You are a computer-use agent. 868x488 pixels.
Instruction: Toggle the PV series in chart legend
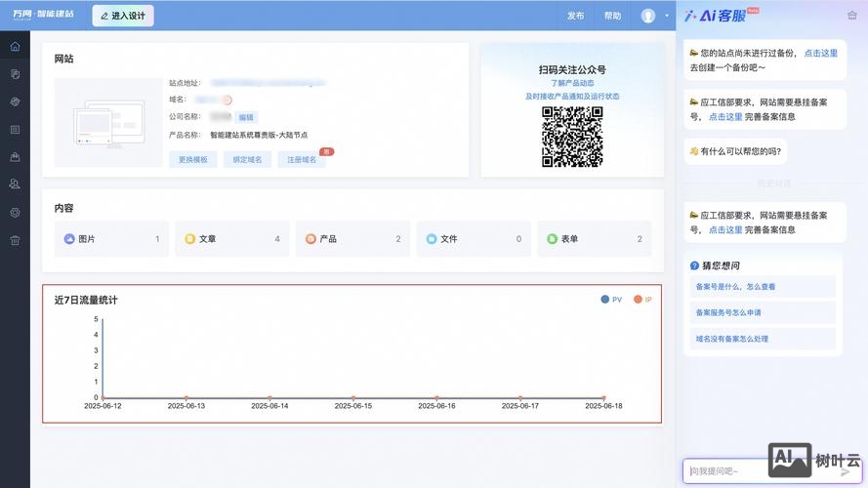611,300
